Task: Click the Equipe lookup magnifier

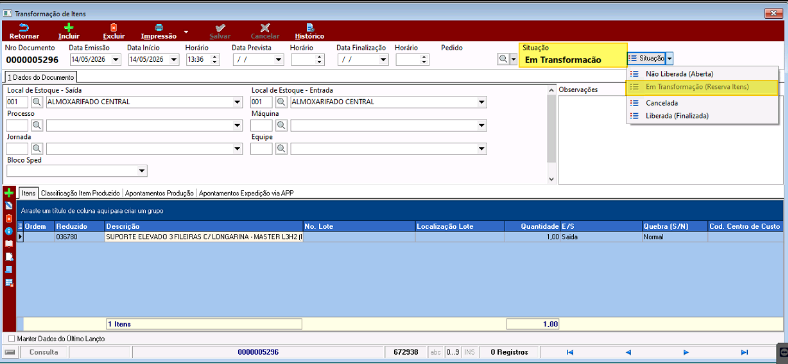Action: [x=281, y=148]
